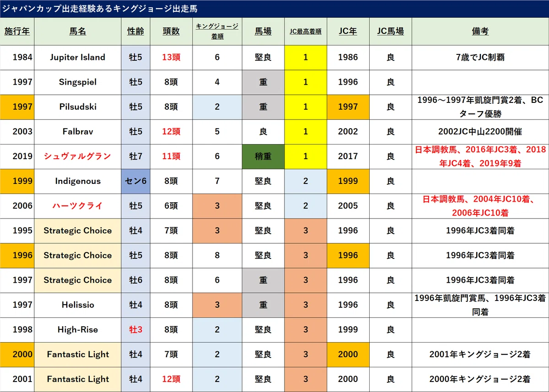
Task: Click the High-Rise red 牡3 cell
Action: (135, 330)
